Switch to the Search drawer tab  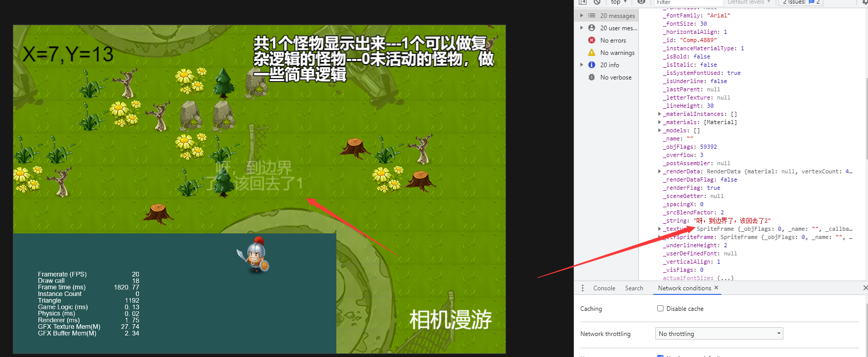point(634,288)
